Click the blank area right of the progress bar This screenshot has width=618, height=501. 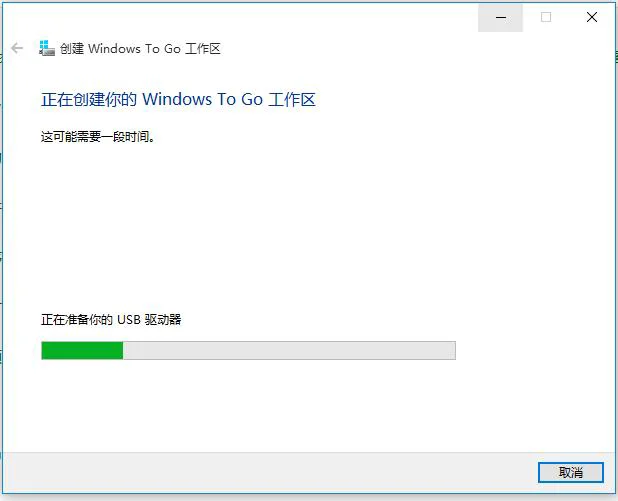[534, 350]
